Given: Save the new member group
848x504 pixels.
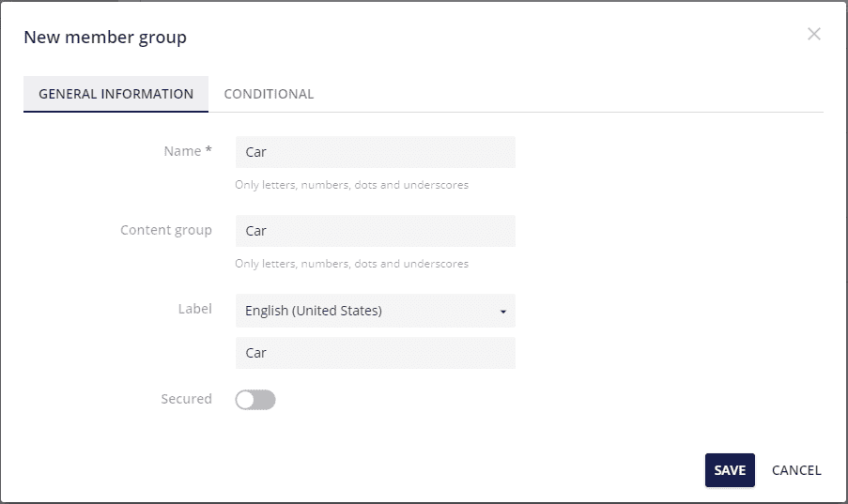Looking at the screenshot, I should pos(730,470).
